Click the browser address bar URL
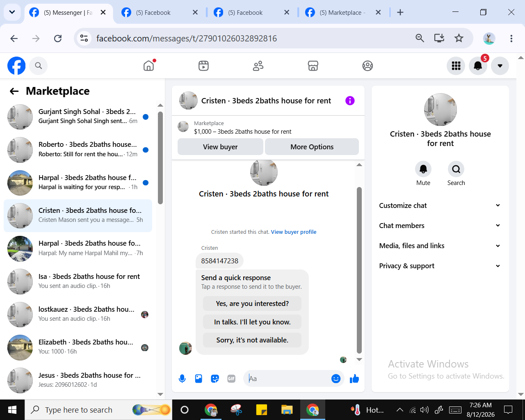This screenshot has width=525, height=420. (x=187, y=38)
